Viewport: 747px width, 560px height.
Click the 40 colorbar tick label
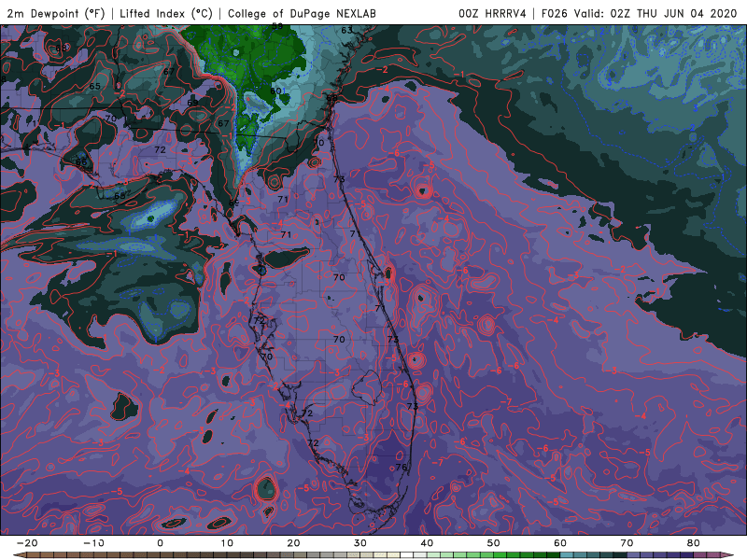(x=427, y=543)
